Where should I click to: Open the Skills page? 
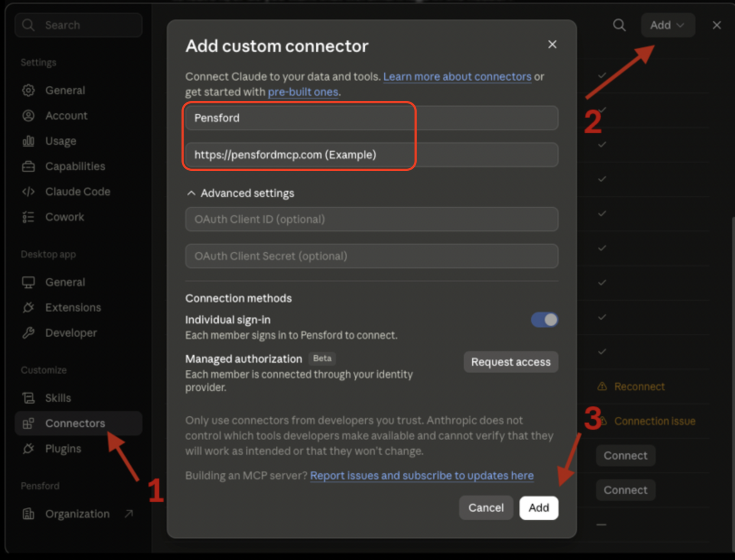pyautogui.click(x=78, y=398)
